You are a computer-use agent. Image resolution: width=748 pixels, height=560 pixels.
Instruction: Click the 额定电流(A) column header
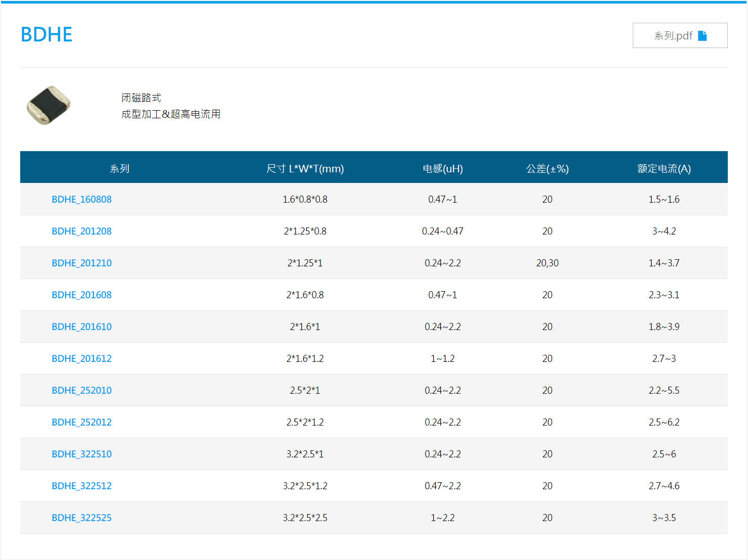tap(664, 168)
